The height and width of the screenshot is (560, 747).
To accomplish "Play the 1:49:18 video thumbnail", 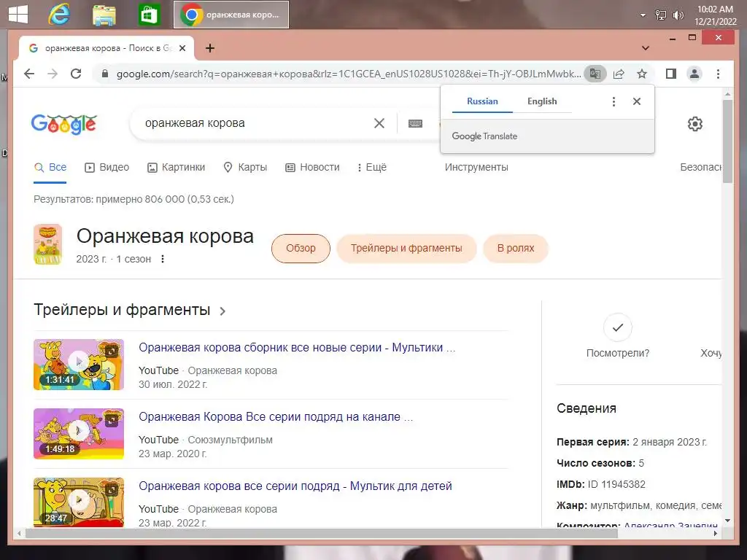I will coord(79,434).
